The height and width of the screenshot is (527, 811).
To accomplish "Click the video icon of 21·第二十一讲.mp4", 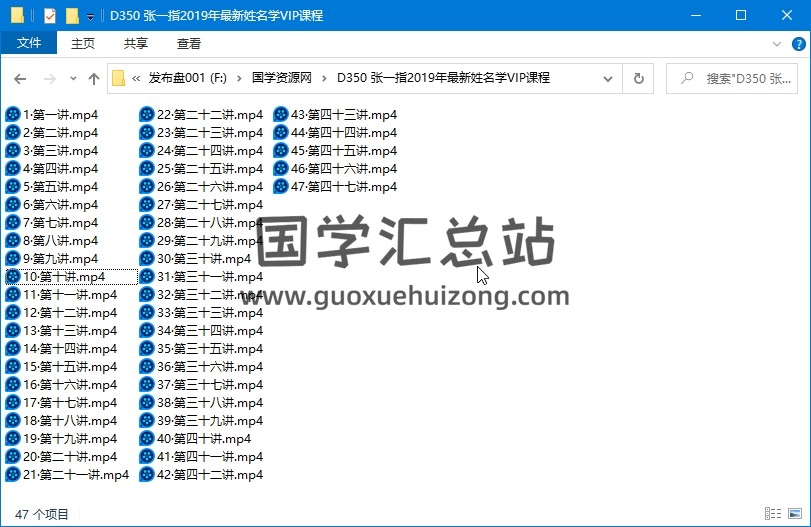I will tap(12, 474).
